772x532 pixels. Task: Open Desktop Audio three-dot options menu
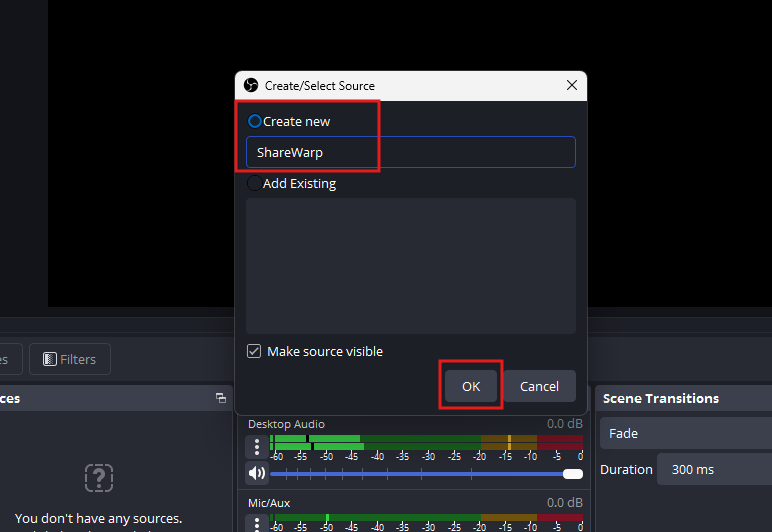(x=257, y=446)
